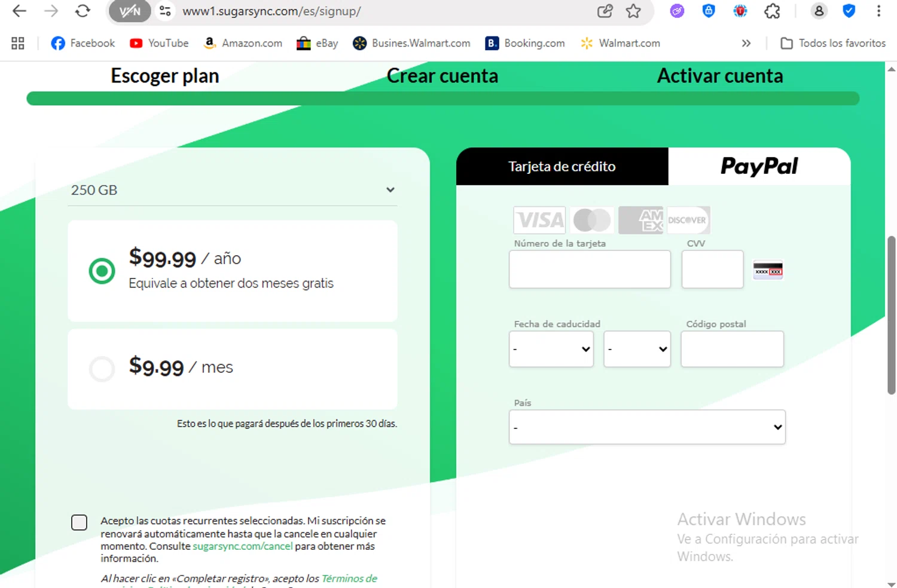Screen dimensions: 897x588
Task: Open Walmart.com bookmark
Action: point(620,43)
